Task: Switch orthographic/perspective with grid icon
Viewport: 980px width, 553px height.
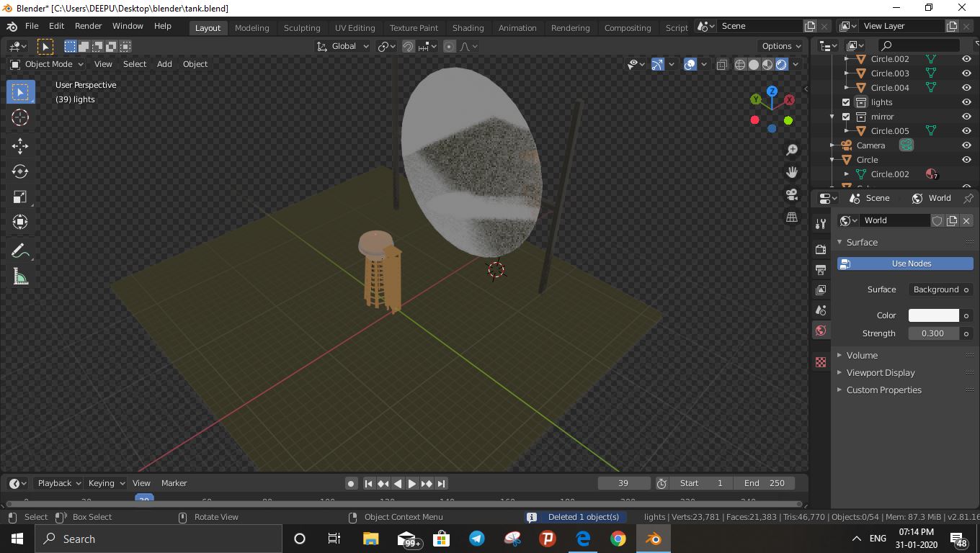Action: click(x=791, y=217)
